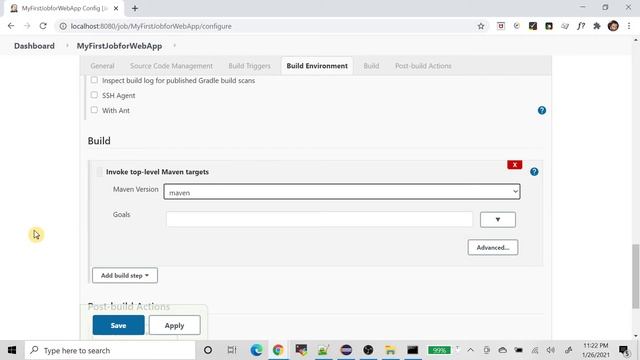Viewport: 640px width, 360px height.
Task: Launch Microsoft Edge from taskbar
Action: click(x=256, y=350)
